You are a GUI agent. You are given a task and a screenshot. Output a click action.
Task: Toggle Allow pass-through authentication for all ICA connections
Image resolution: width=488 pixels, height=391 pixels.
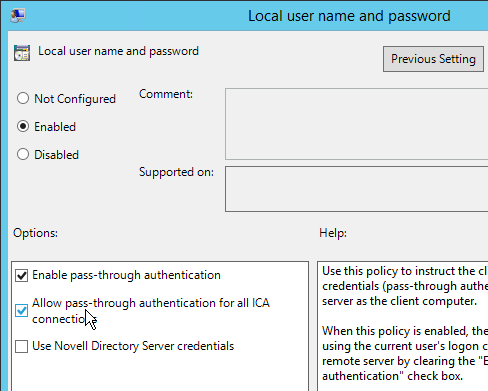tap(22, 311)
